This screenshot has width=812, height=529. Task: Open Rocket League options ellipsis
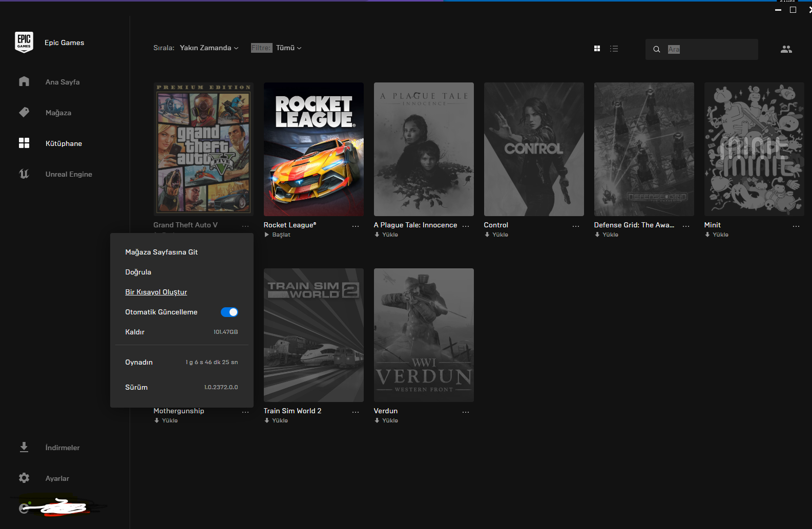pyautogui.click(x=356, y=226)
